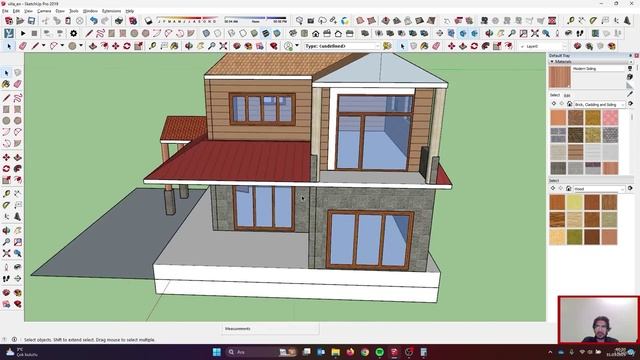Open the Line tool dropdown arrow
Viewport: 640px width, 360px height.
point(43,46)
